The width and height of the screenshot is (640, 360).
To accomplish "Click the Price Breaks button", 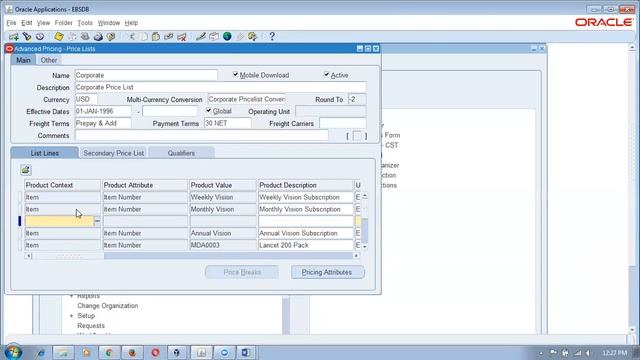I will [x=242, y=272].
